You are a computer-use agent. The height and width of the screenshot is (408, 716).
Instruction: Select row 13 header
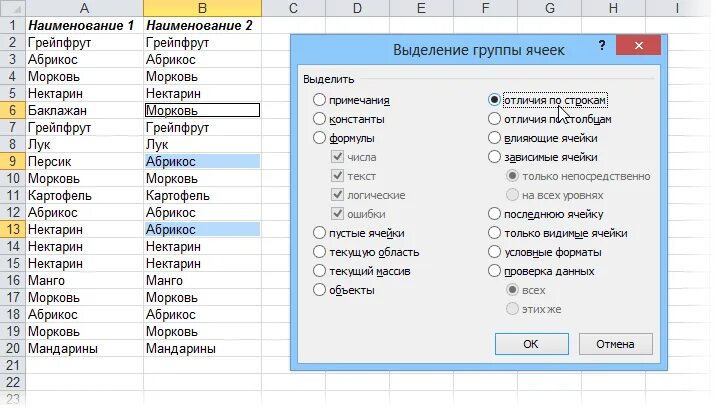click(x=12, y=229)
